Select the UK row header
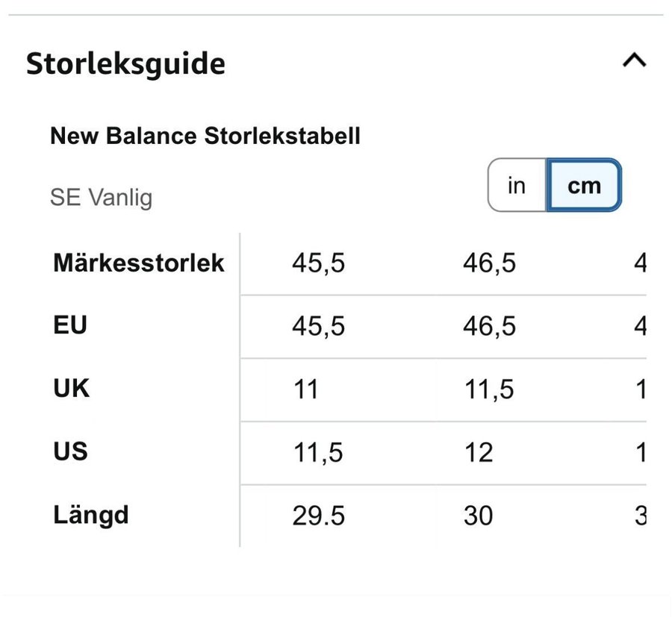 (x=72, y=389)
